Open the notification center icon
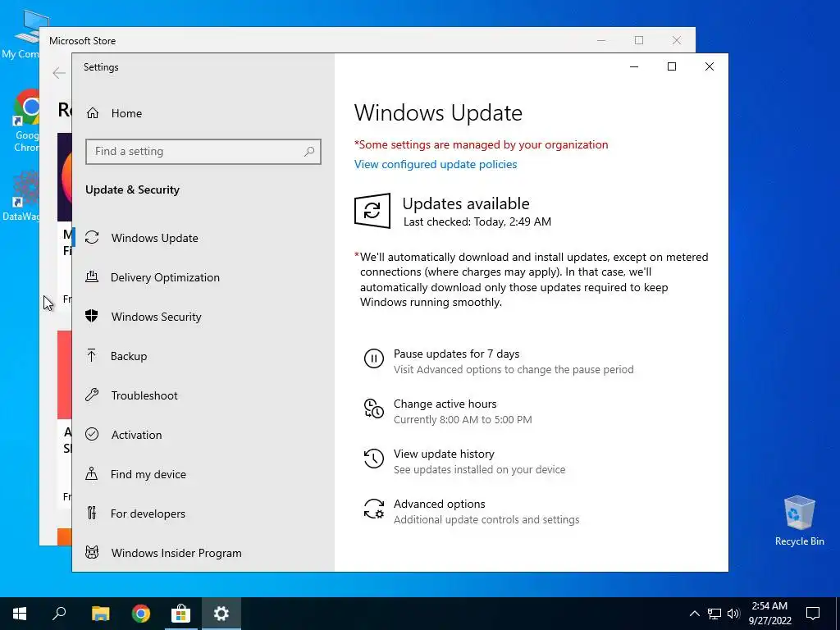 pos(813,614)
